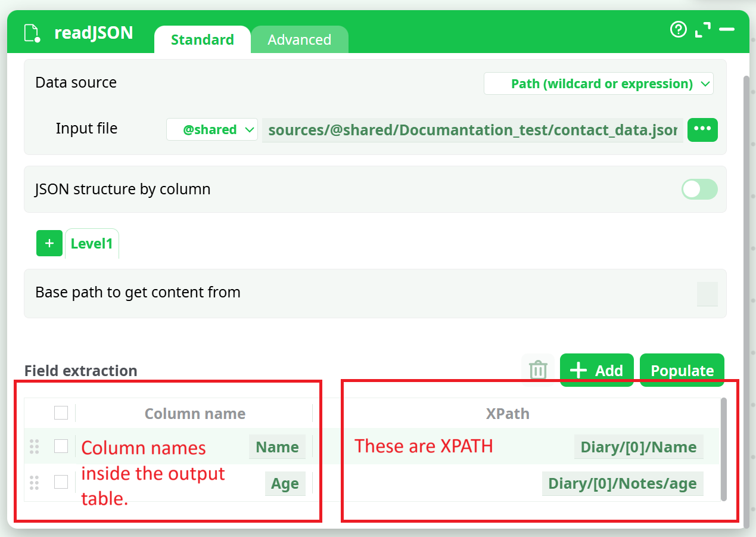
Task: Select the Standard tab
Action: (202, 40)
